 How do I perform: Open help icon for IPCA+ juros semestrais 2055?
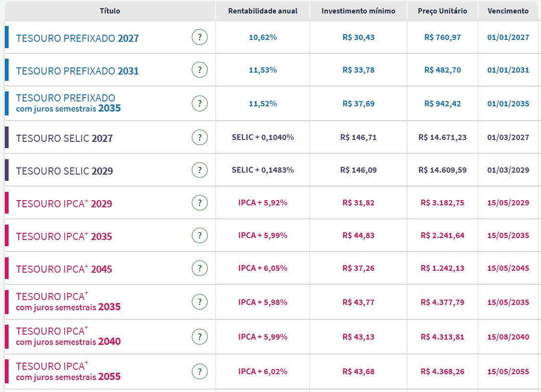click(x=200, y=371)
